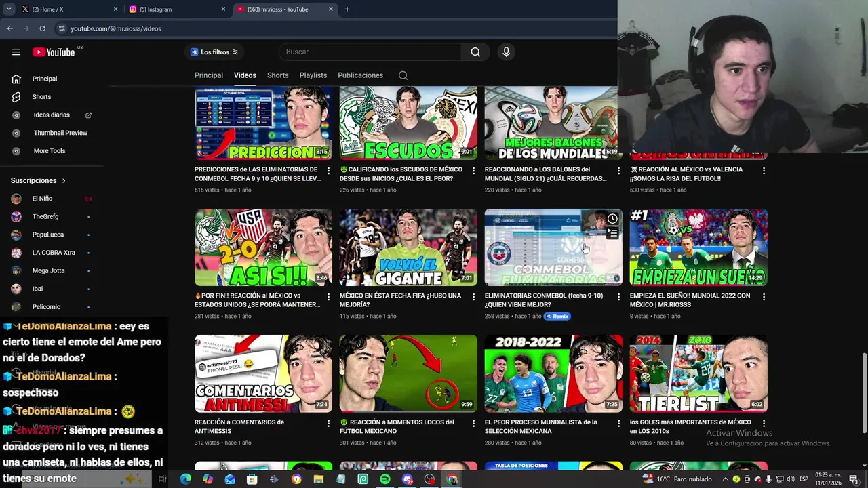Open title EL PEOR PROCESO MUNDIALISTA
Image resolution: width=868 pixels, height=488 pixels.
coord(541,426)
